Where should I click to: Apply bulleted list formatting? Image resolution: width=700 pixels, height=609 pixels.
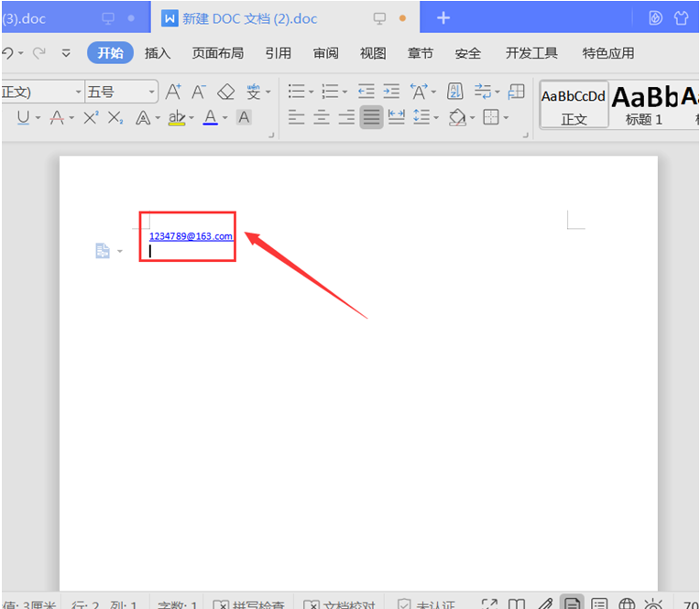pyautogui.click(x=297, y=92)
